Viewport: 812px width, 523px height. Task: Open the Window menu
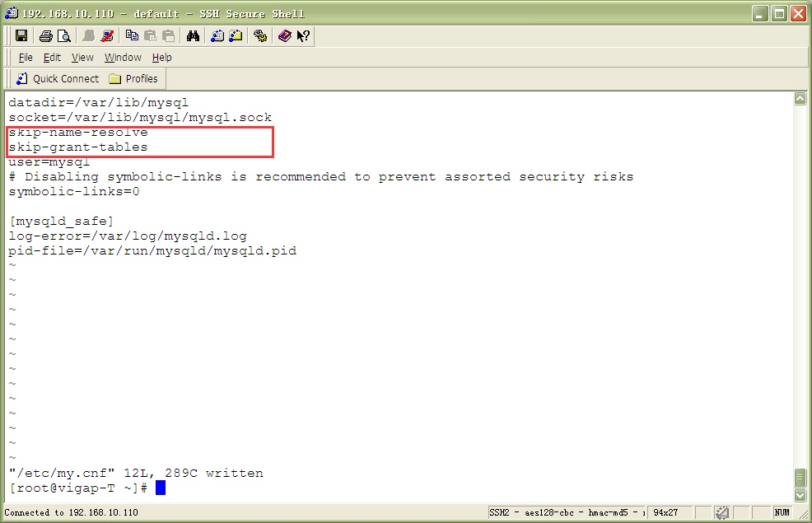(123, 58)
